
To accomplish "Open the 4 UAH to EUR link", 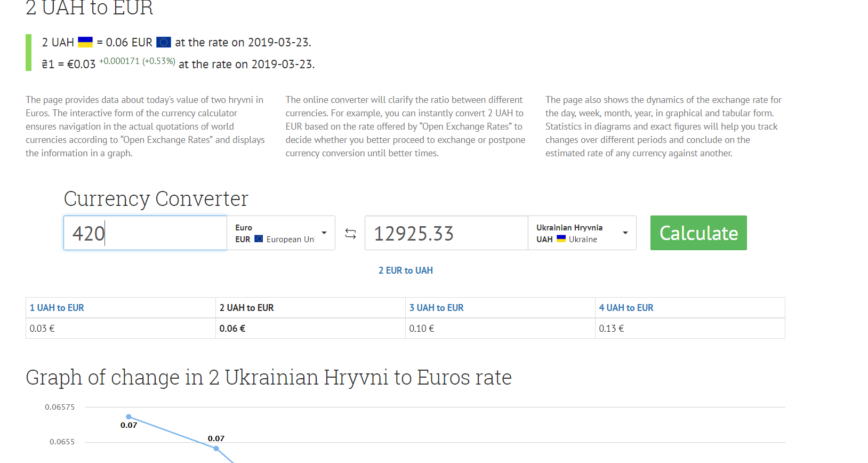I will (626, 308).
